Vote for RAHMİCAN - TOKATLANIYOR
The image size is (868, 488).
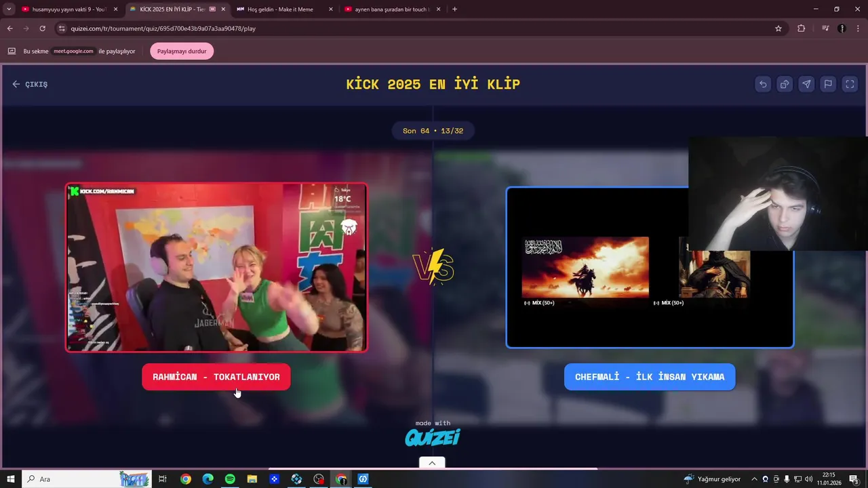(x=216, y=377)
